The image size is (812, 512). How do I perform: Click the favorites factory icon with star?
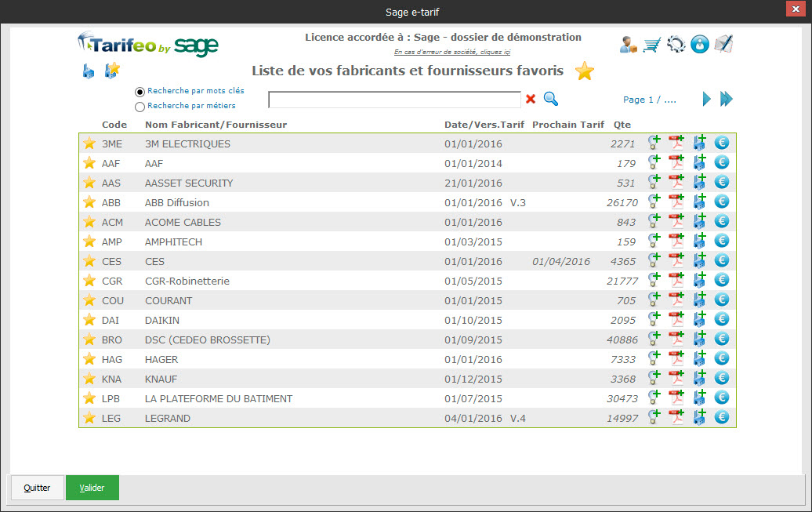[113, 71]
